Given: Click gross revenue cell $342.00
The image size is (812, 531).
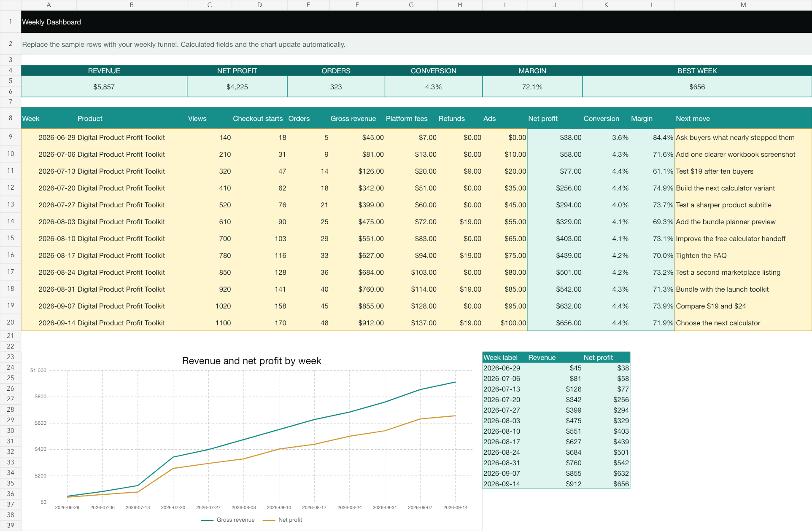Looking at the screenshot, I should (357, 188).
